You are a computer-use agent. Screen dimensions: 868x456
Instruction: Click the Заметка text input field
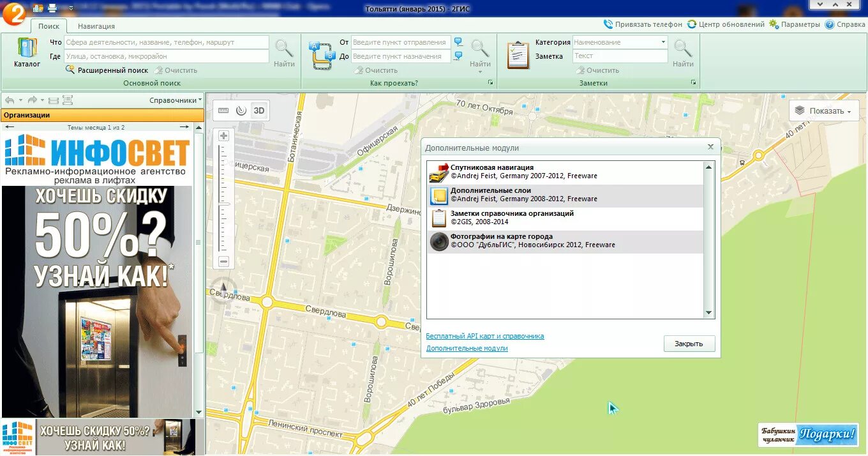click(620, 56)
